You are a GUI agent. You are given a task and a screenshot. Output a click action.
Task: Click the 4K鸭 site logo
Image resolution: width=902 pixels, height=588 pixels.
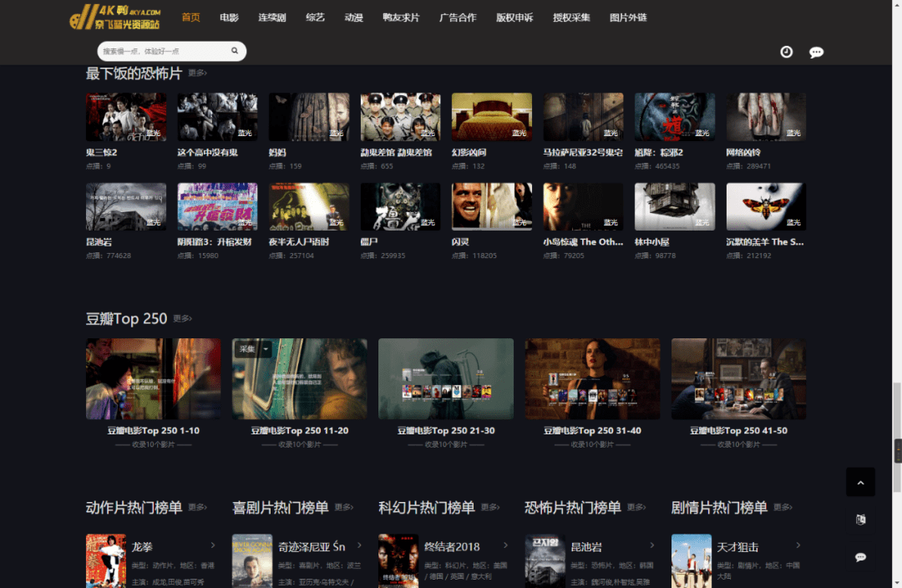[115, 17]
